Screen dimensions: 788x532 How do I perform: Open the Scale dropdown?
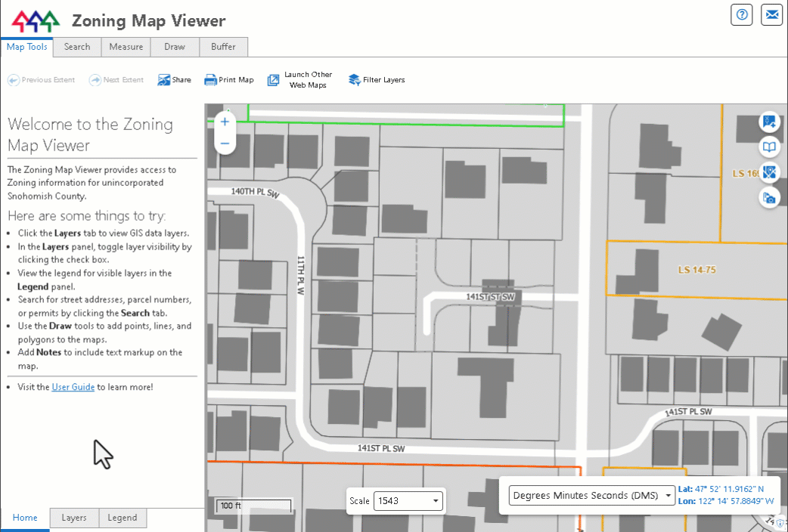408,501
